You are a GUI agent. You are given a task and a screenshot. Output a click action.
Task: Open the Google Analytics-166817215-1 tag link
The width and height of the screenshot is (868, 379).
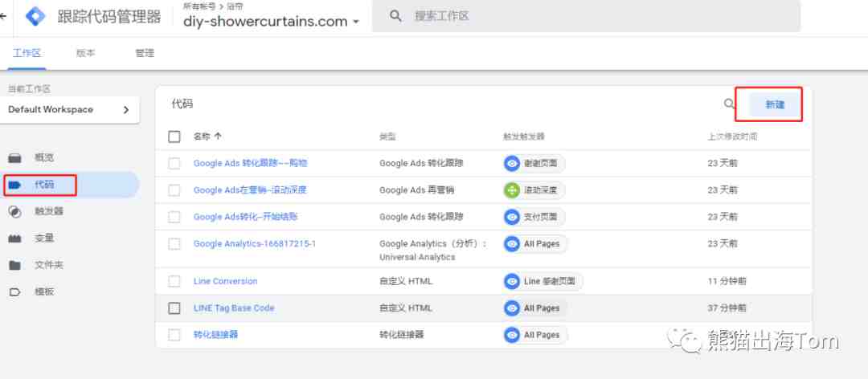pos(255,244)
